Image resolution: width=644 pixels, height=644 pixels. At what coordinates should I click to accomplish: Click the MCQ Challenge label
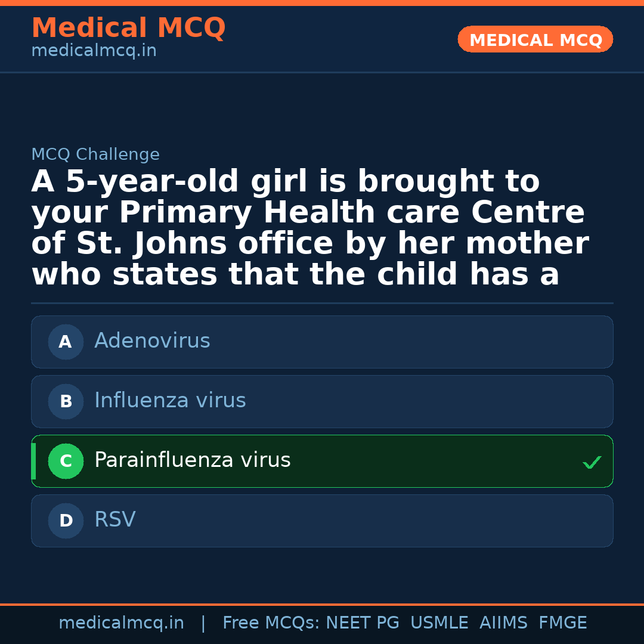click(x=95, y=155)
